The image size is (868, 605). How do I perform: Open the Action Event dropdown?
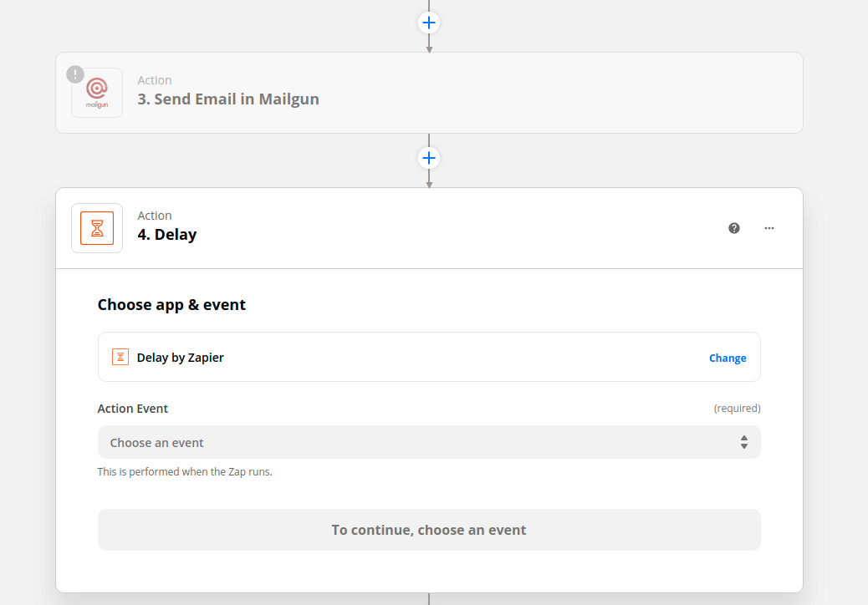(x=429, y=441)
